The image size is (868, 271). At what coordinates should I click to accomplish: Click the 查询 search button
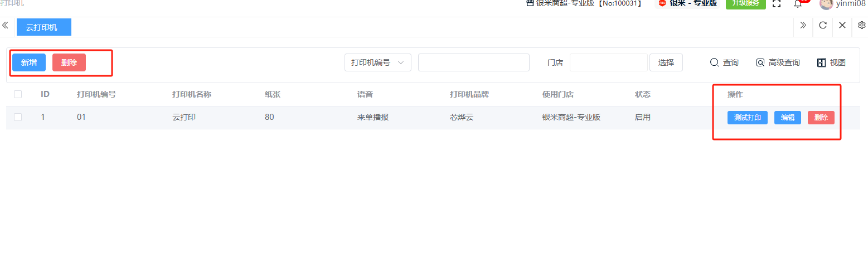click(724, 63)
